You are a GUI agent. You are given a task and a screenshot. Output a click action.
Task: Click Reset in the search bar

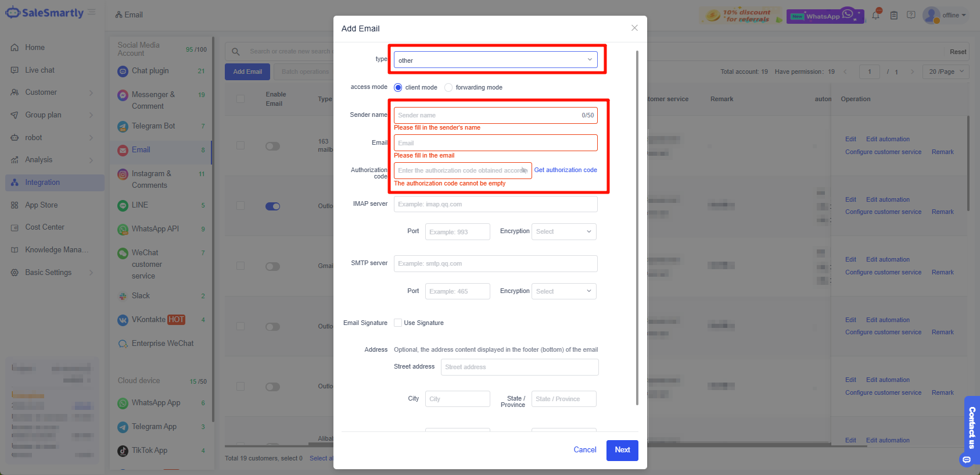[958, 52]
